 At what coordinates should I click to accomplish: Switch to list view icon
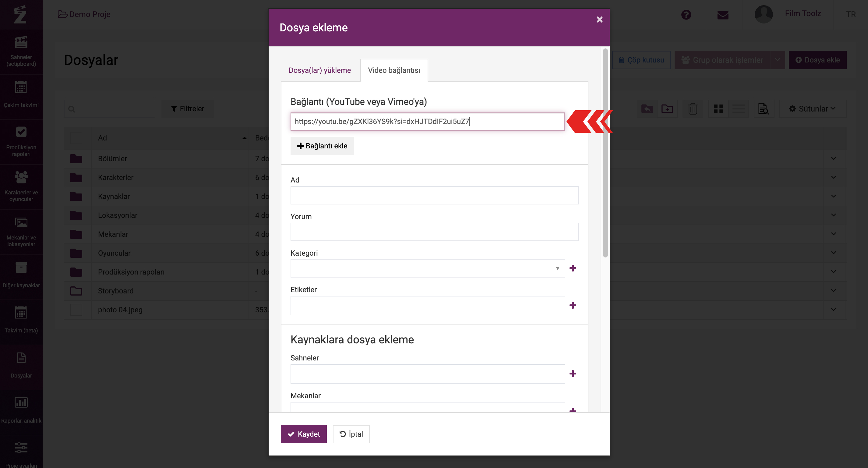(x=739, y=109)
